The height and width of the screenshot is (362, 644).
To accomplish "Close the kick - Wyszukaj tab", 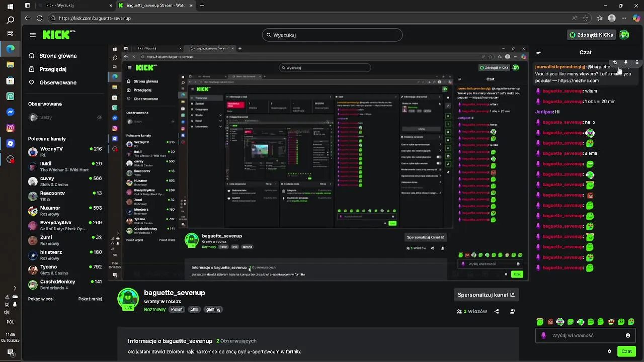I will click(111, 6).
